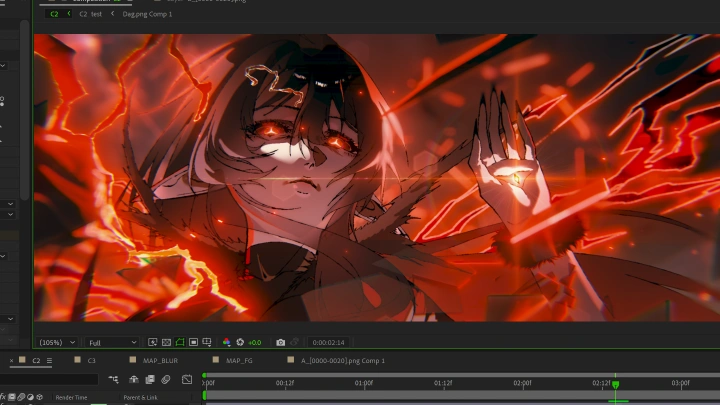
Task: Toggle the Frame Blending timeline button
Action: (150, 379)
